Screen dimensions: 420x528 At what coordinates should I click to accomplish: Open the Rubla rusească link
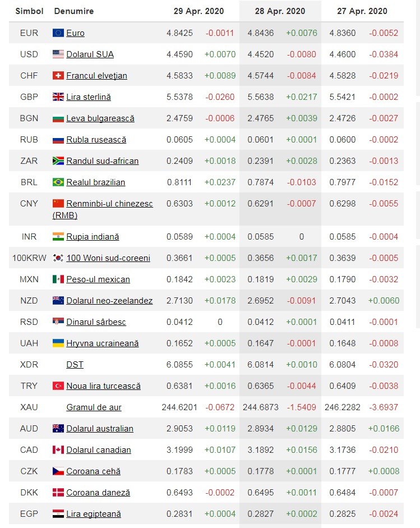click(x=96, y=140)
